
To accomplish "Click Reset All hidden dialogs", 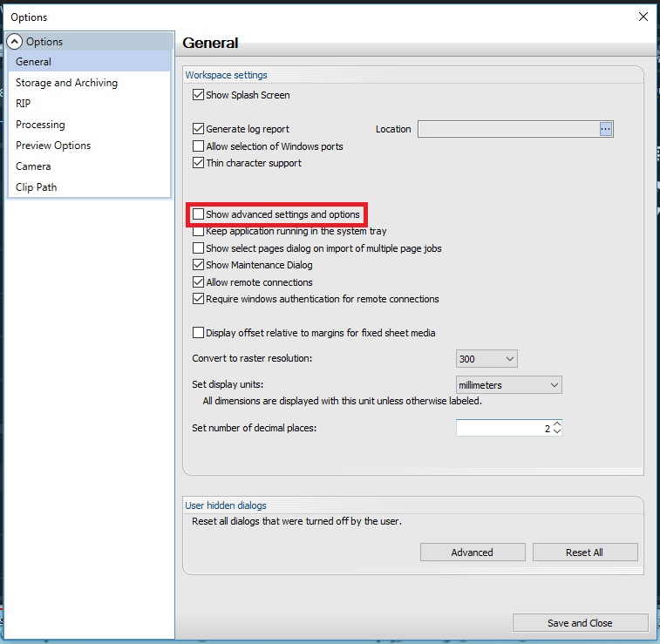I will [585, 552].
